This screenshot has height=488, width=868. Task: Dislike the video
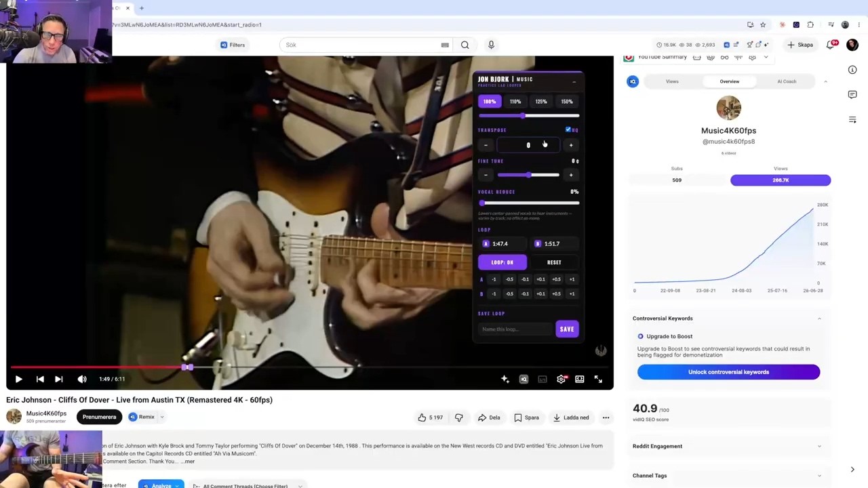[459, 418]
